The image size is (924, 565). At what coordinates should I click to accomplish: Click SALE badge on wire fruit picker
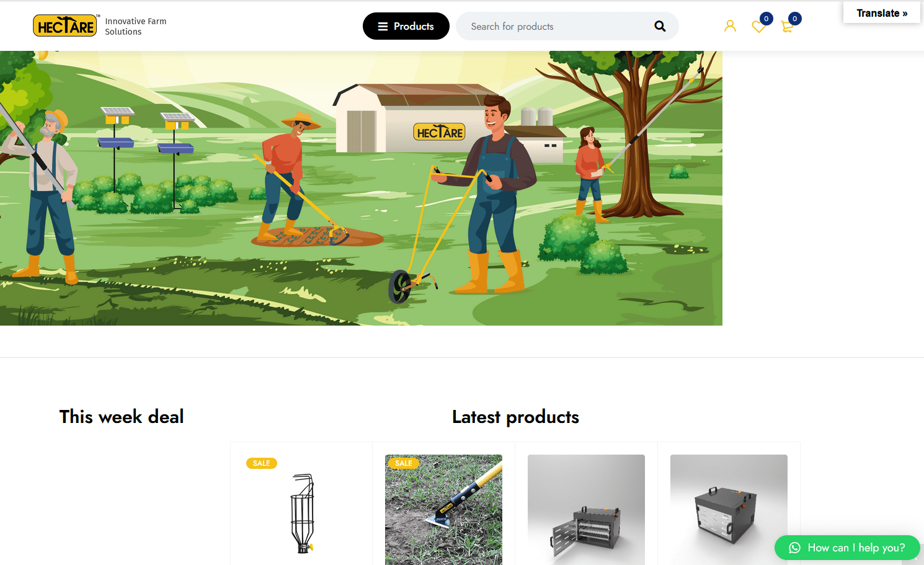262,463
